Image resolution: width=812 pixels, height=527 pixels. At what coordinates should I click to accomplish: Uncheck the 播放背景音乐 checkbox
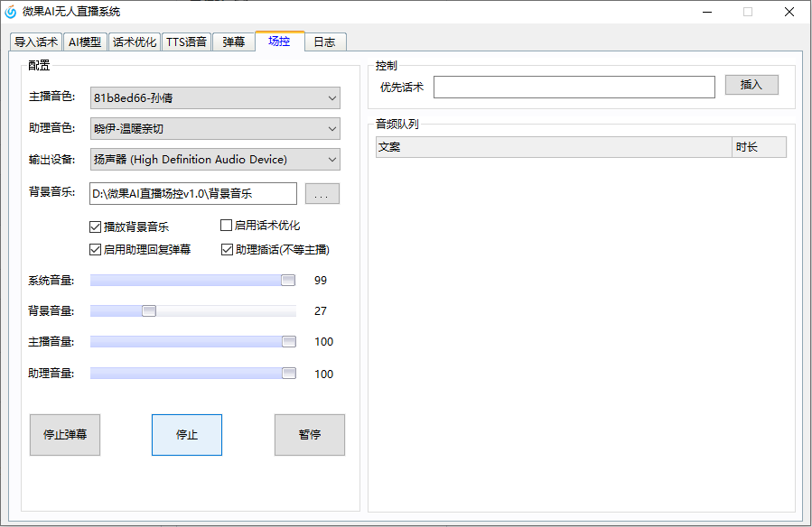click(x=96, y=227)
